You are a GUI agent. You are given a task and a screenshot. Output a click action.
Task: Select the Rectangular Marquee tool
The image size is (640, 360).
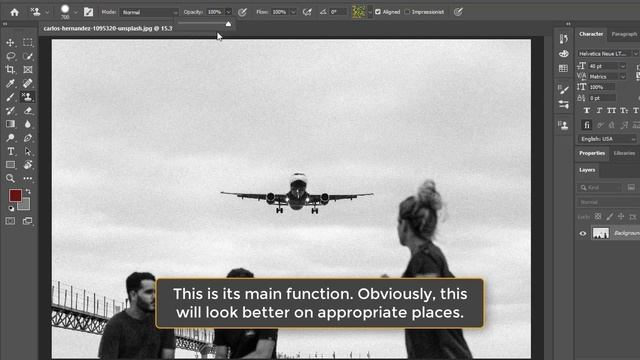point(28,42)
